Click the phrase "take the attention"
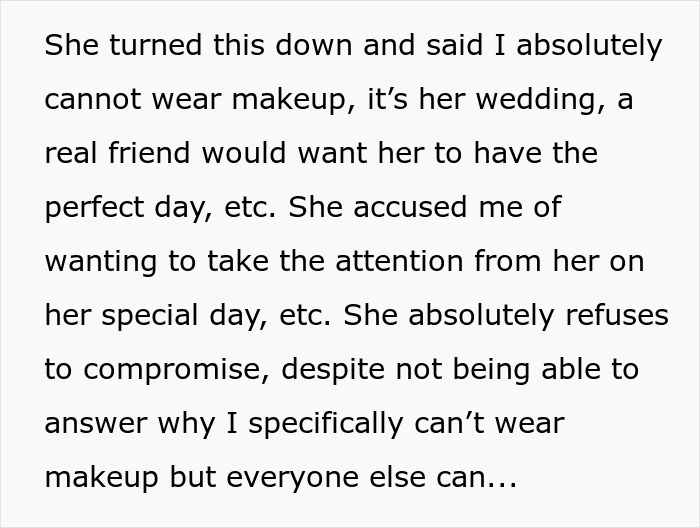 click(x=335, y=261)
